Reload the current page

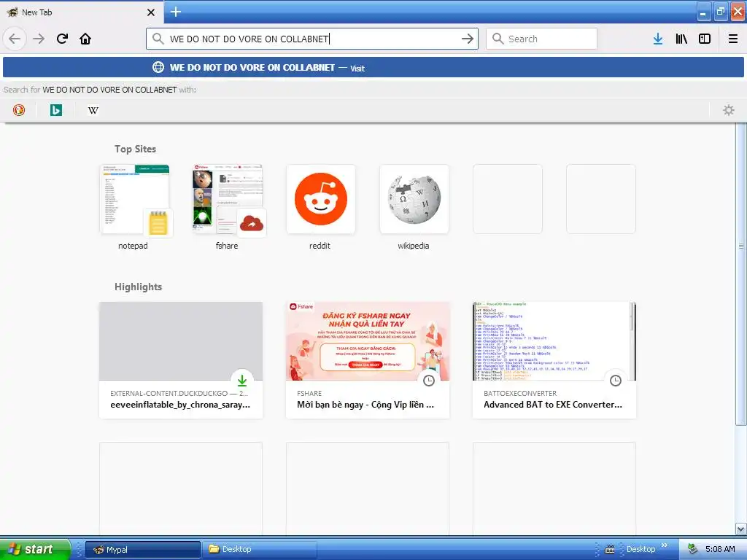coord(63,39)
